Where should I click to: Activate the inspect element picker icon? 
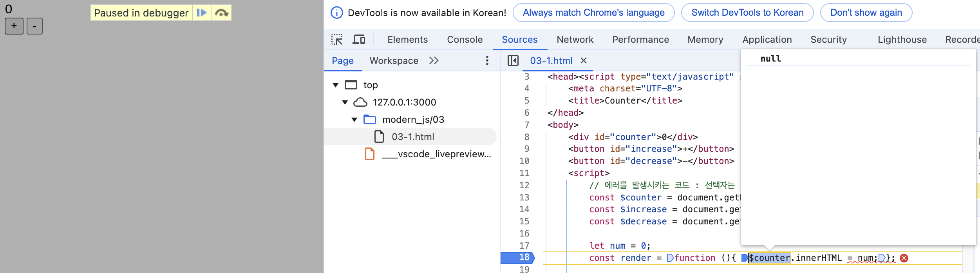pos(337,40)
